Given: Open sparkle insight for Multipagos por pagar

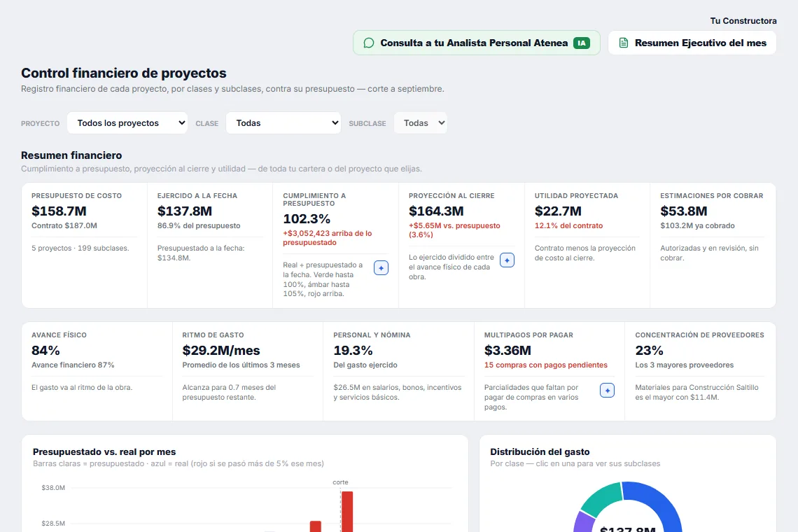Looking at the screenshot, I should [607, 391].
